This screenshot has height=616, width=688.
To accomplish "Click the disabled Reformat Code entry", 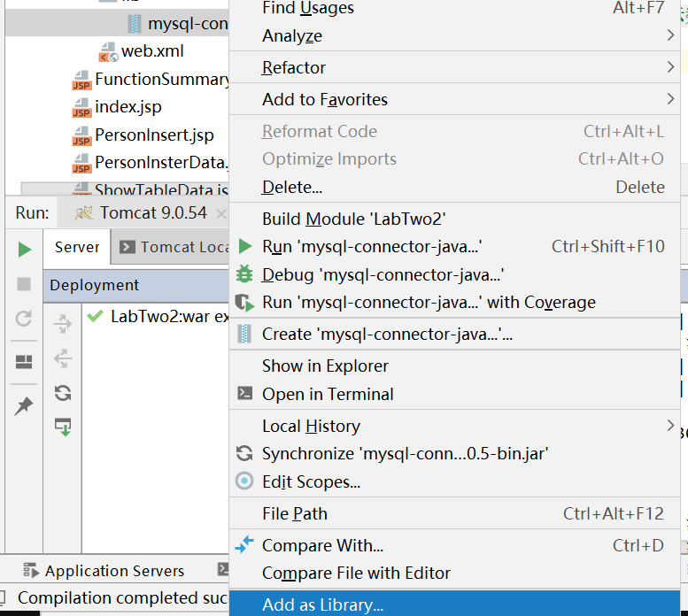I will pos(454,132).
